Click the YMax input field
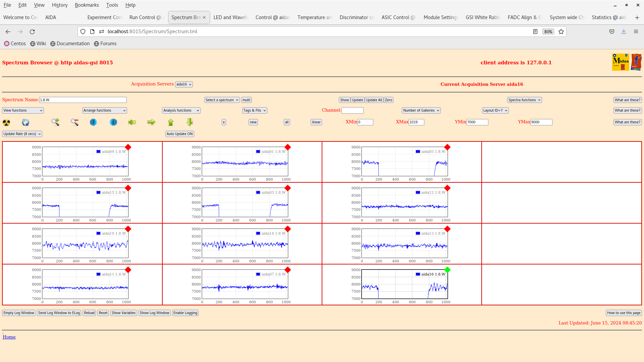 [541, 122]
